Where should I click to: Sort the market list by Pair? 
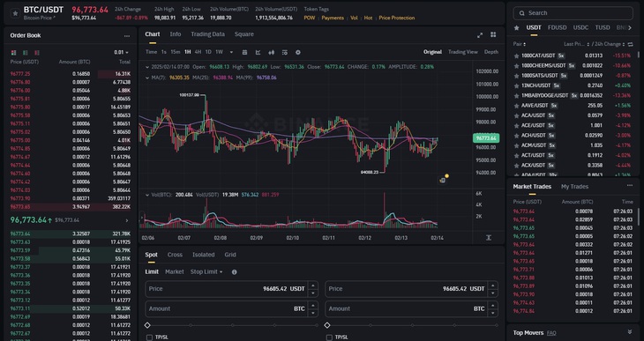519,44
